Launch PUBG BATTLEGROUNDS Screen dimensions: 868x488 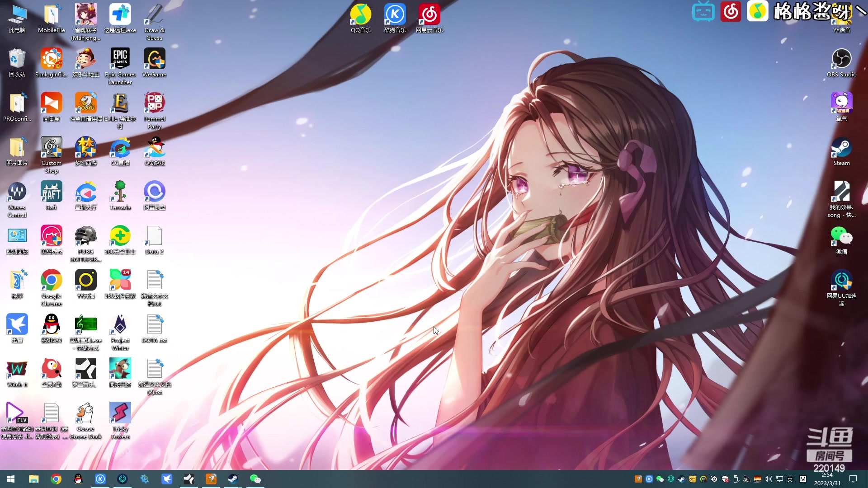point(86,243)
